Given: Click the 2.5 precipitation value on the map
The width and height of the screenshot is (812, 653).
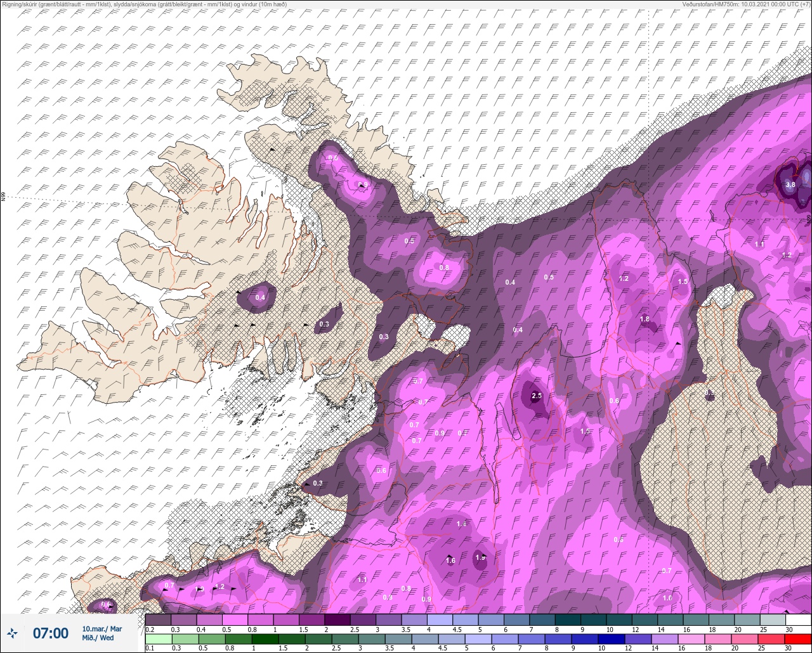Looking at the screenshot, I should [537, 396].
